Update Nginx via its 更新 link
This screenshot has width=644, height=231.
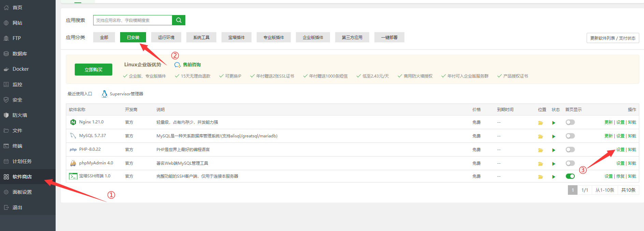609,122
